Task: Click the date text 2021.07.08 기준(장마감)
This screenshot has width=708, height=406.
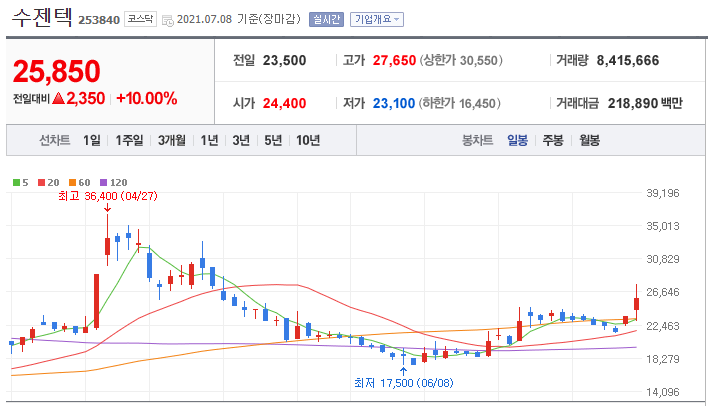Action: (x=238, y=19)
